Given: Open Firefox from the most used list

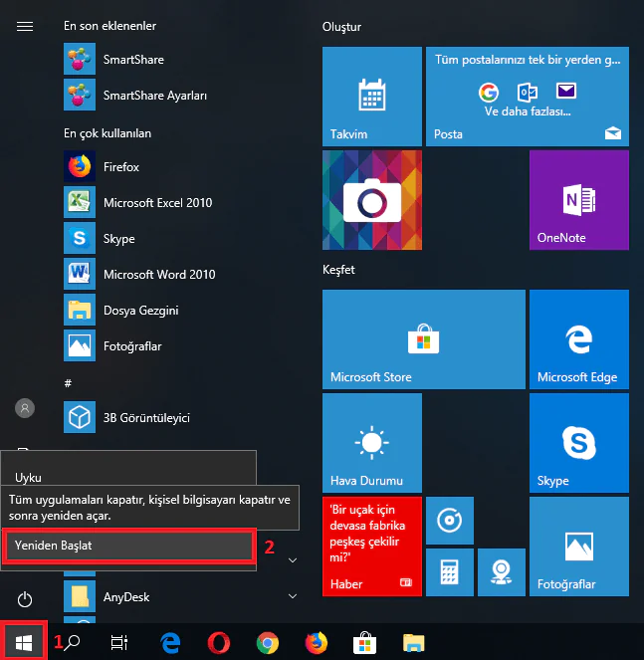Looking at the screenshot, I should pyautogui.click(x=120, y=167).
